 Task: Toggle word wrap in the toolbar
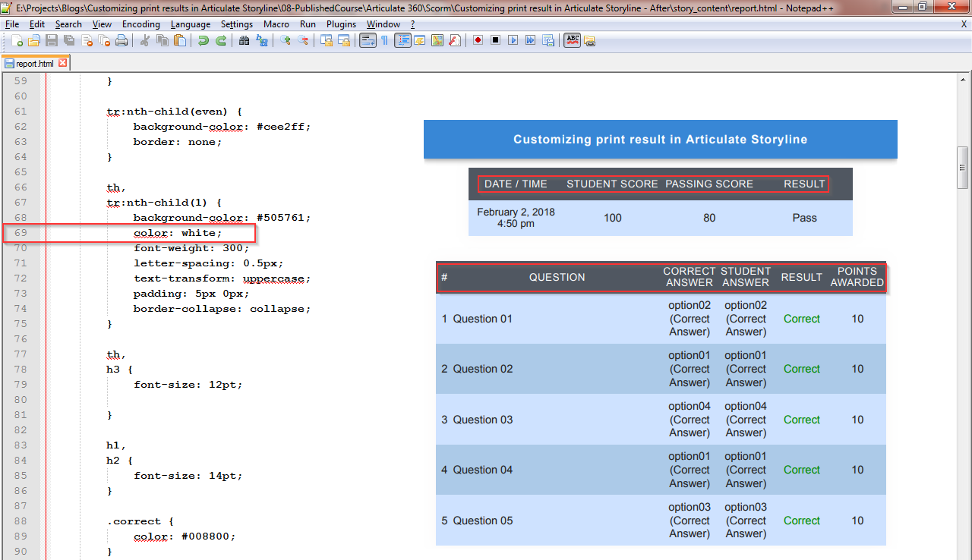coord(368,40)
